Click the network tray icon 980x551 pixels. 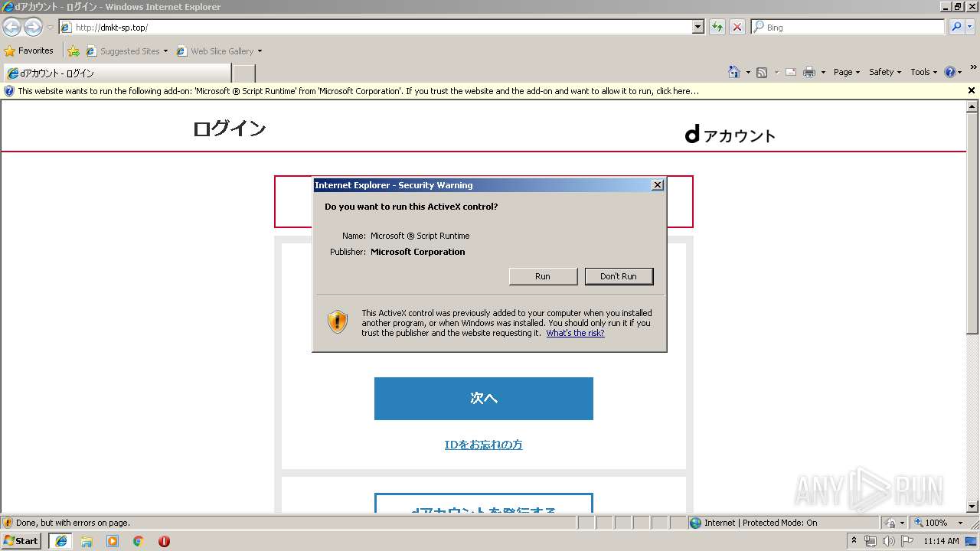coord(871,541)
